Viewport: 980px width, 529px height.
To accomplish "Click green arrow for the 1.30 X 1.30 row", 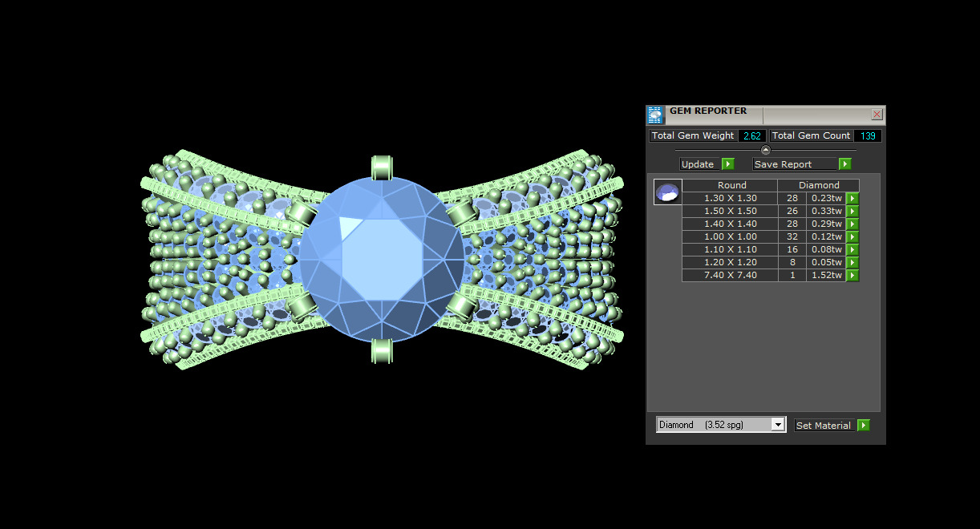I will pyautogui.click(x=852, y=199).
